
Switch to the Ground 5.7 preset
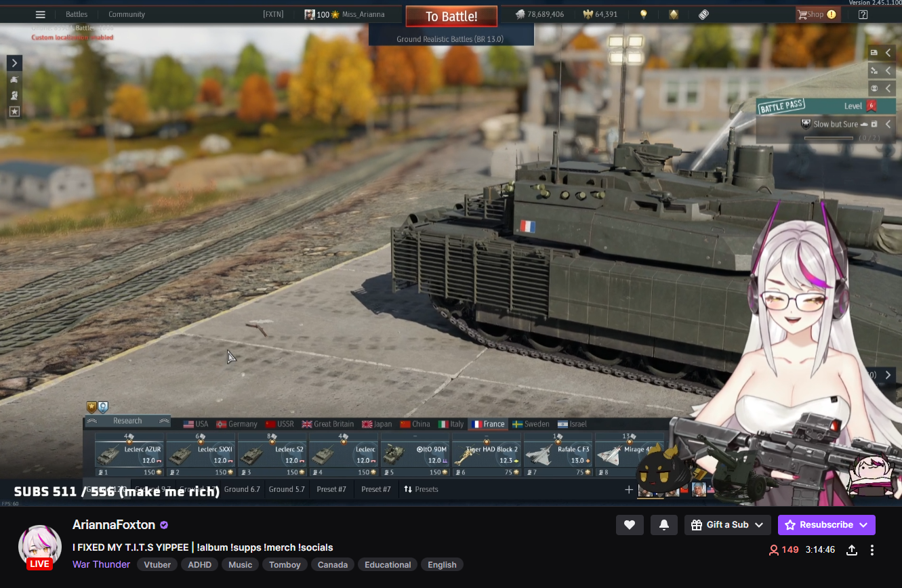tap(287, 489)
